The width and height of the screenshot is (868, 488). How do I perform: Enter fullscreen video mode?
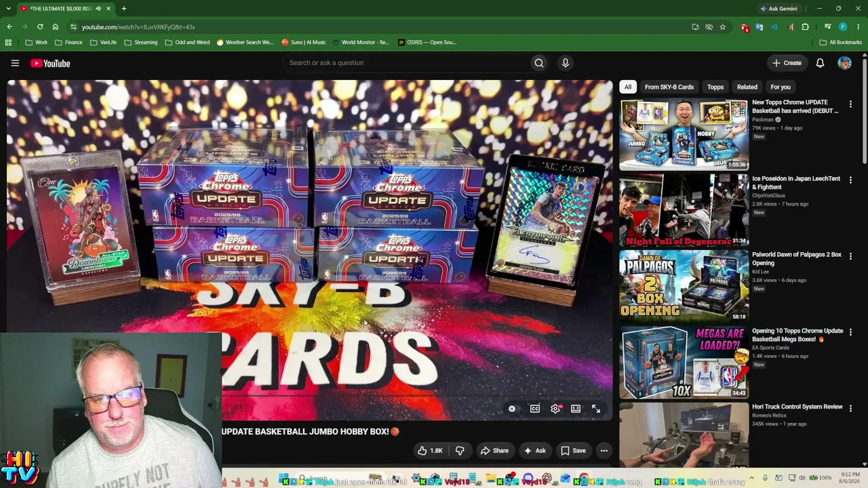pyautogui.click(x=596, y=409)
